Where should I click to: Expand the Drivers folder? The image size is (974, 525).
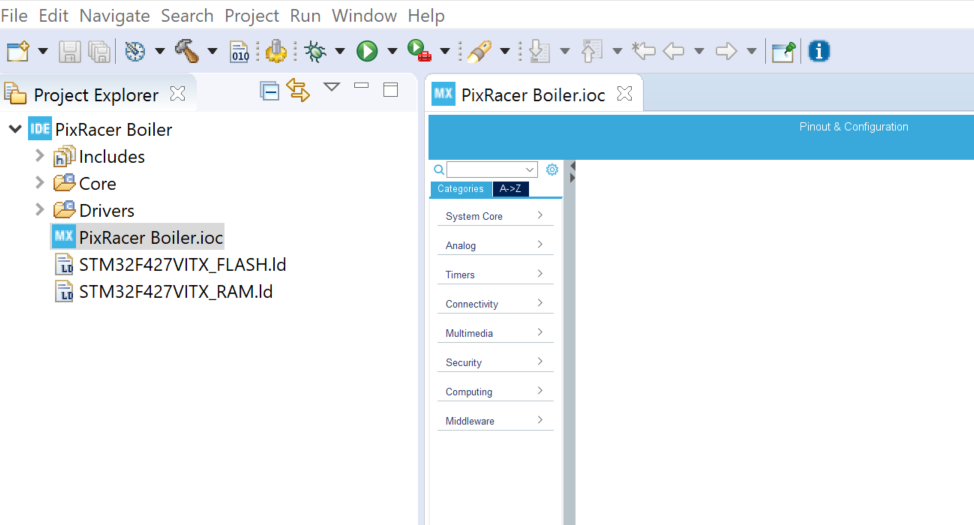point(40,210)
